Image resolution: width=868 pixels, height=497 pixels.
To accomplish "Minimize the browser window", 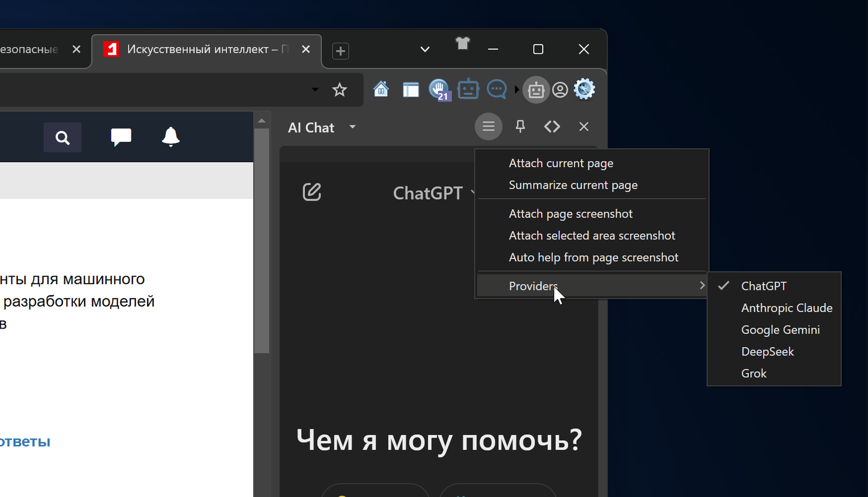I will (x=493, y=50).
